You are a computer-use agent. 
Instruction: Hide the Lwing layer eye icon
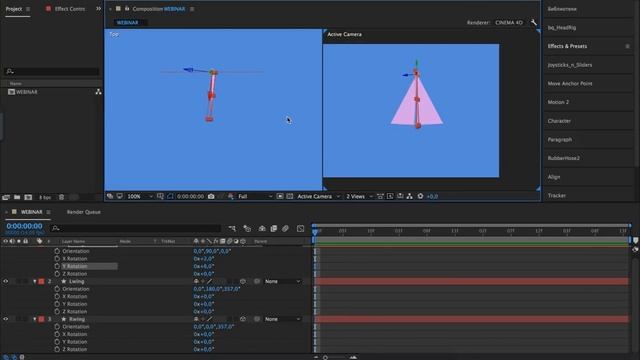point(6,281)
